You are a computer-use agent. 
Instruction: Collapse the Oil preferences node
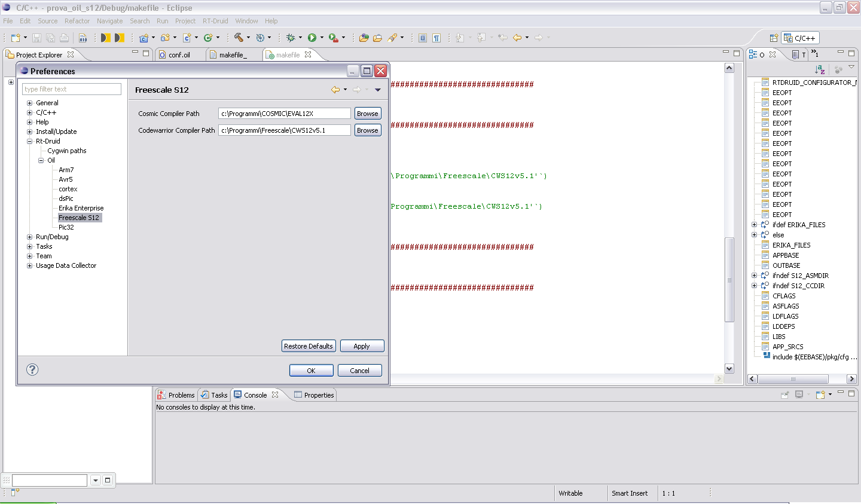41,160
